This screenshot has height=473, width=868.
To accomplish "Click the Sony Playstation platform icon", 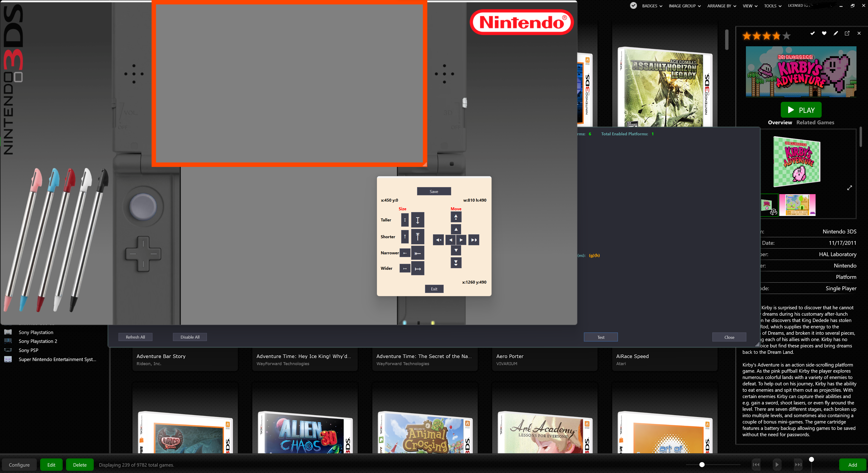I will point(8,332).
